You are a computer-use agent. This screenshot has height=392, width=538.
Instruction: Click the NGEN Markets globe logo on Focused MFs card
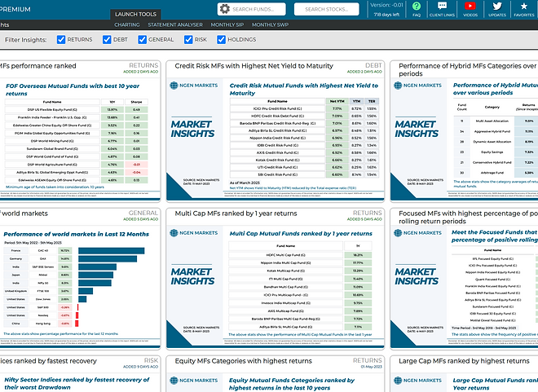coord(398,233)
